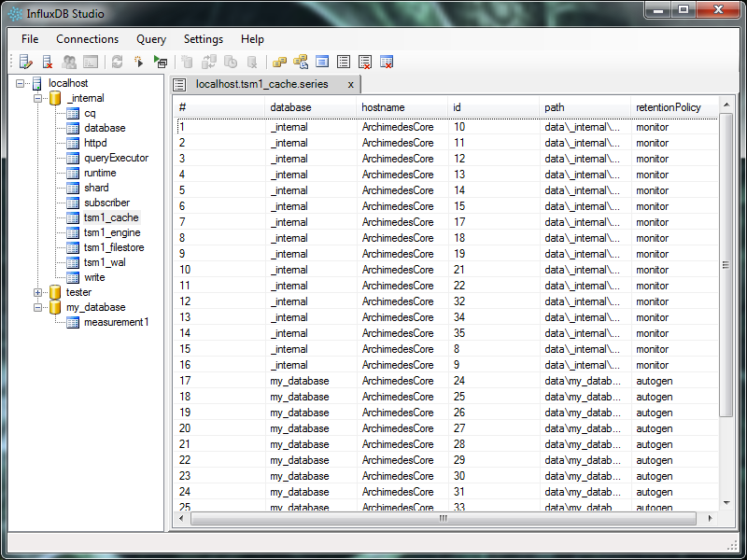The image size is (747, 560).
Task: Click the refresh arrows toolbar icon
Action: (x=118, y=62)
